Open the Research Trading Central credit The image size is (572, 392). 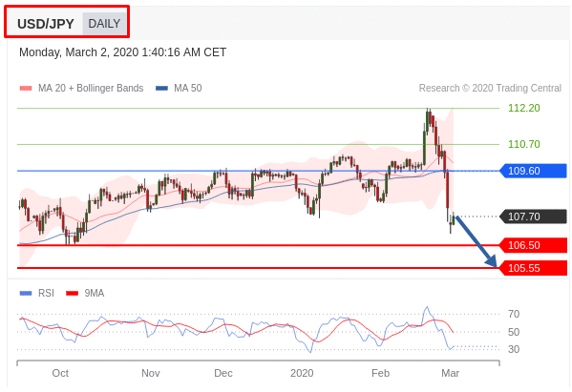pyautogui.click(x=490, y=88)
